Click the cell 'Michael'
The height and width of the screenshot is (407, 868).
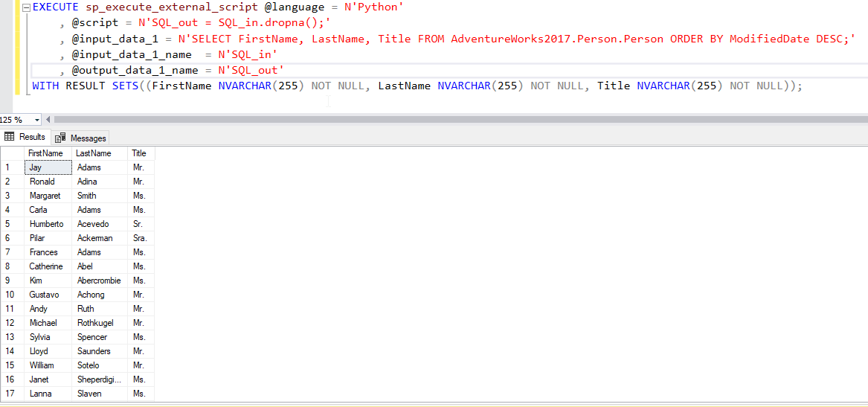[x=48, y=323]
